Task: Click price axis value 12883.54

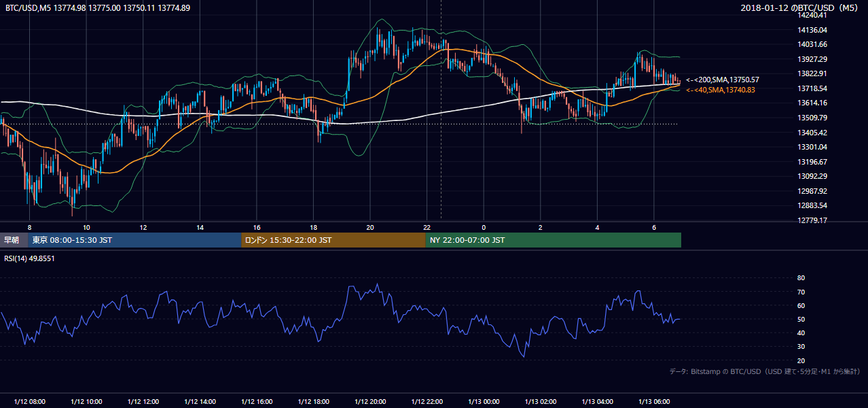Action: [x=812, y=205]
